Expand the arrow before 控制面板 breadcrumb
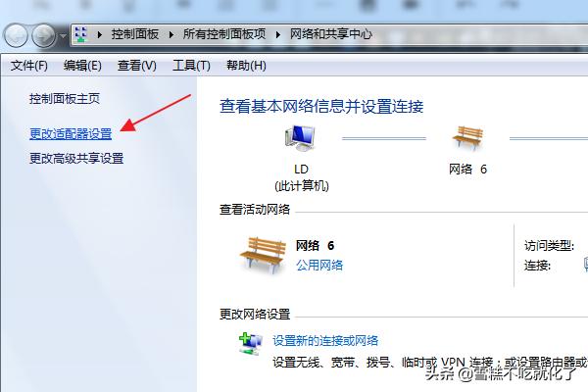 pos(99,35)
